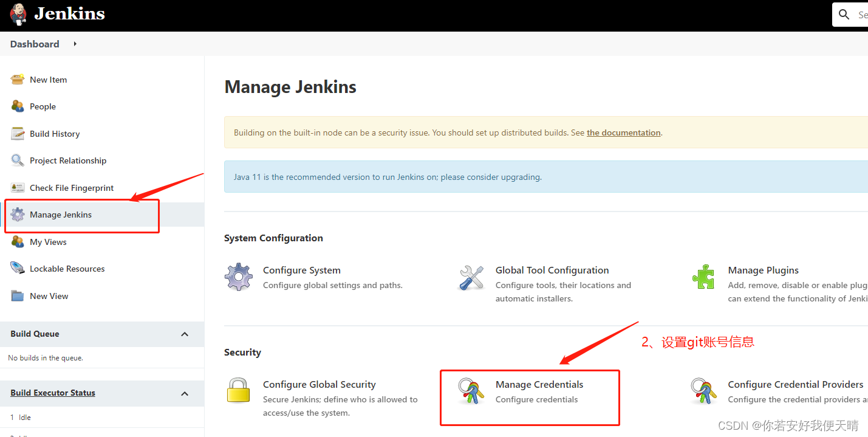Open the People sidebar link

click(43, 106)
